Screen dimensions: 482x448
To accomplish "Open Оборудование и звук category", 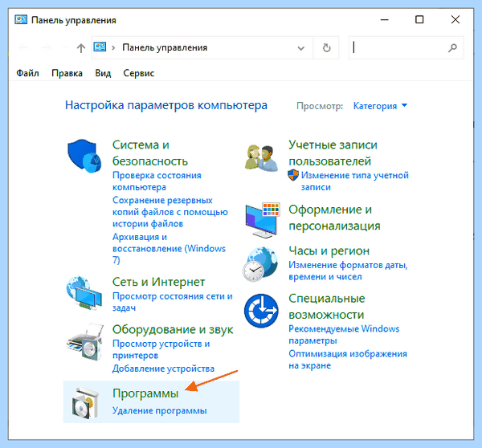I will 173,329.
